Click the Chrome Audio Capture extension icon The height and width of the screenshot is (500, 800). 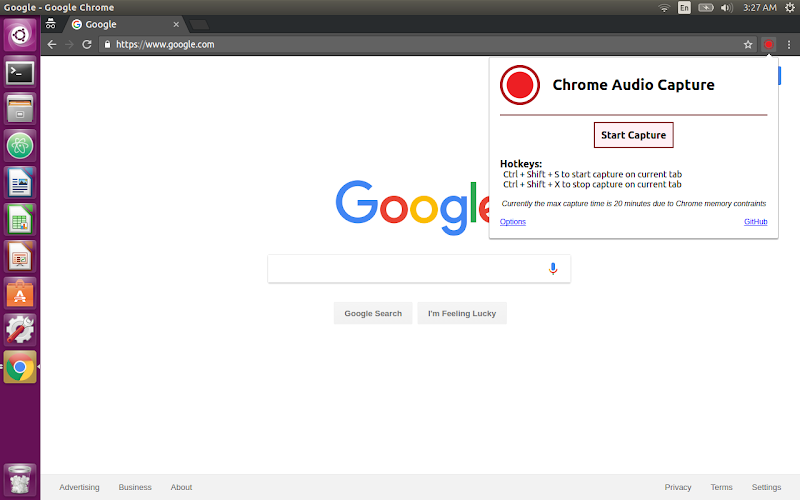(768, 44)
